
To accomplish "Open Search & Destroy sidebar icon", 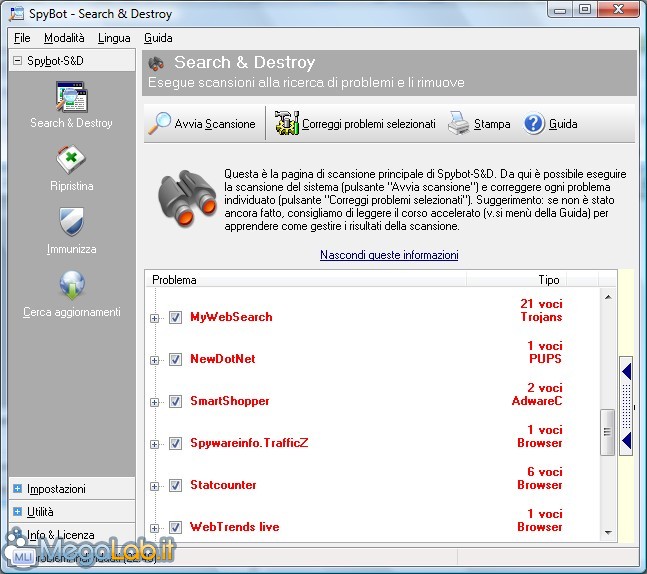I will point(72,97).
